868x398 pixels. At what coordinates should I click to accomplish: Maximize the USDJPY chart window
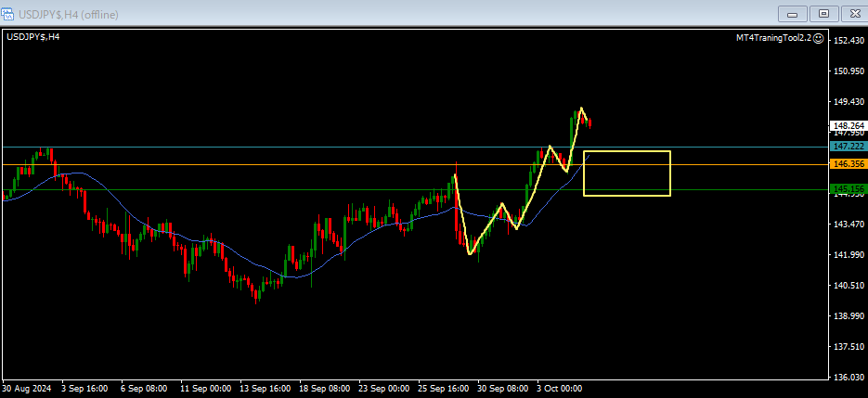823,13
